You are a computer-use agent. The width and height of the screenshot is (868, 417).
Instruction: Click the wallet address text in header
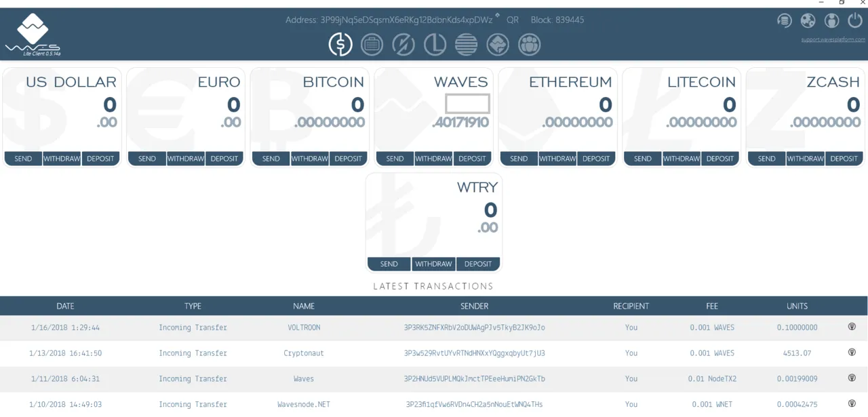click(406, 20)
